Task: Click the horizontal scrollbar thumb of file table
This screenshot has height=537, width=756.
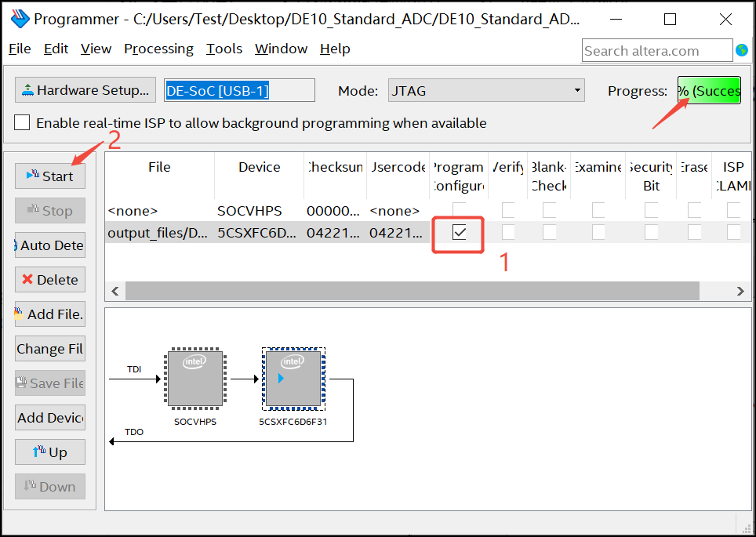Action: [x=413, y=291]
